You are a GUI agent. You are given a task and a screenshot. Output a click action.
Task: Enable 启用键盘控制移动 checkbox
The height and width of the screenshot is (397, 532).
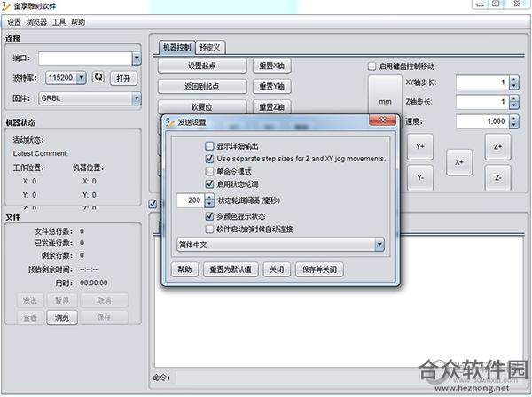[x=372, y=66]
